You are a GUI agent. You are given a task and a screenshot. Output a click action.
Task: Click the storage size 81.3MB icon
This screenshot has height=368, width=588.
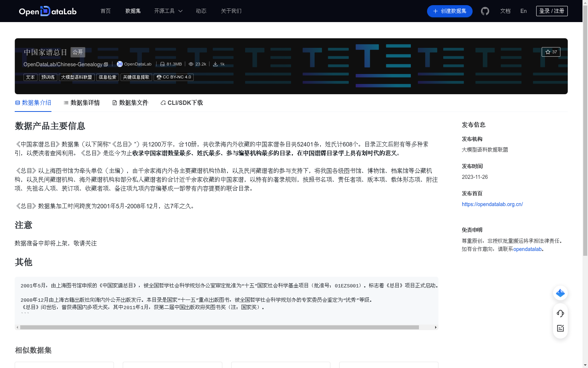coord(162,64)
